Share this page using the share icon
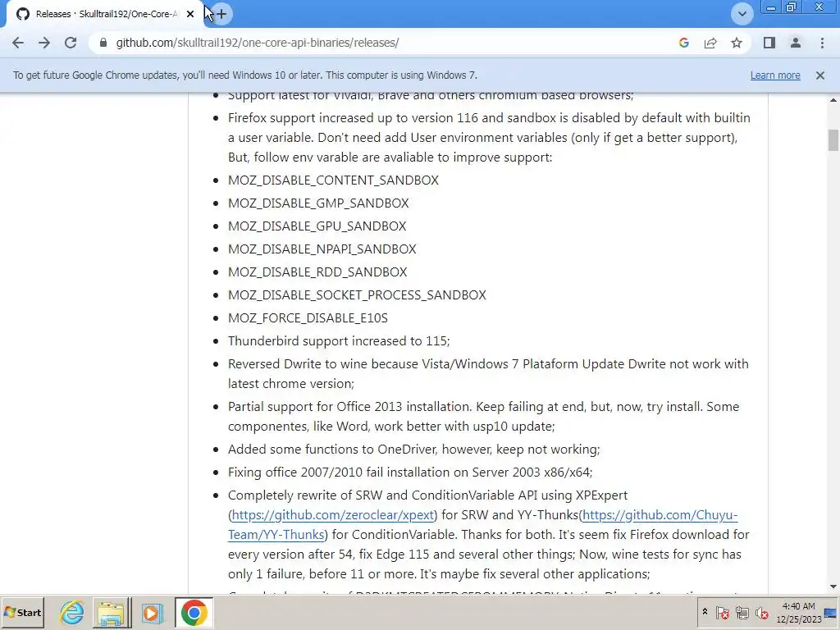Image resolution: width=840 pixels, height=630 pixels. [x=710, y=43]
